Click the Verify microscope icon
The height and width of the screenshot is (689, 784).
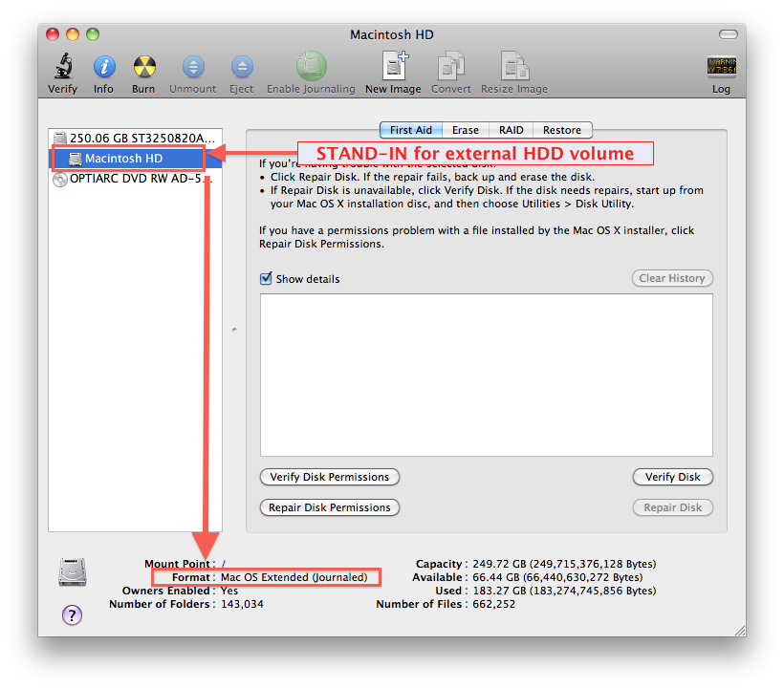(63, 66)
